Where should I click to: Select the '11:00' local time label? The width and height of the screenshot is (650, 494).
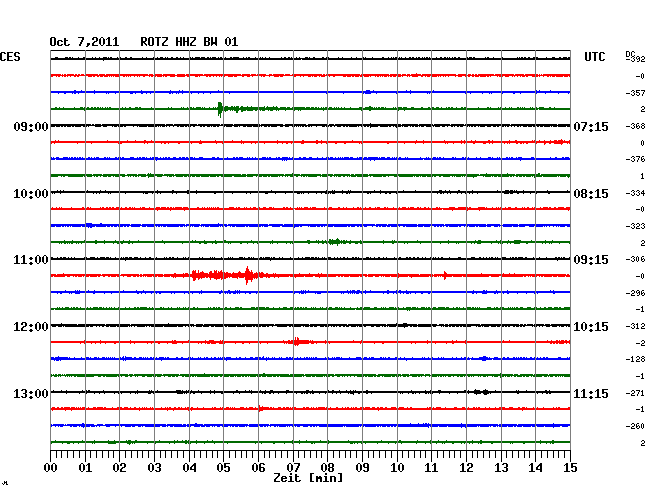pos(31,260)
